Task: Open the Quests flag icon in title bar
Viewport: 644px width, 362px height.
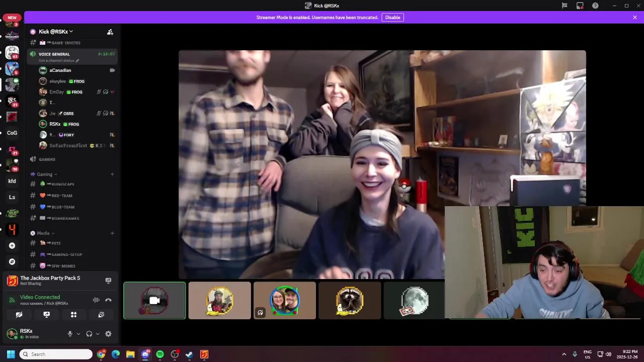Action: [x=565, y=6]
